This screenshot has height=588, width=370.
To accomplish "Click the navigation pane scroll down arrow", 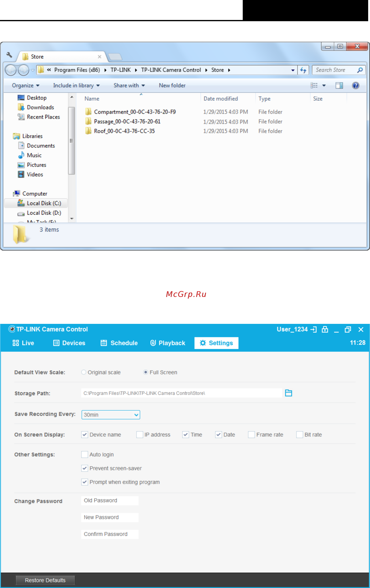I will coord(72,218).
